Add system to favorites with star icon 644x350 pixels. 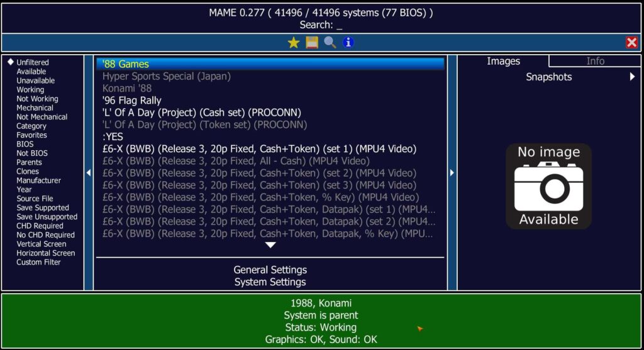(x=293, y=43)
